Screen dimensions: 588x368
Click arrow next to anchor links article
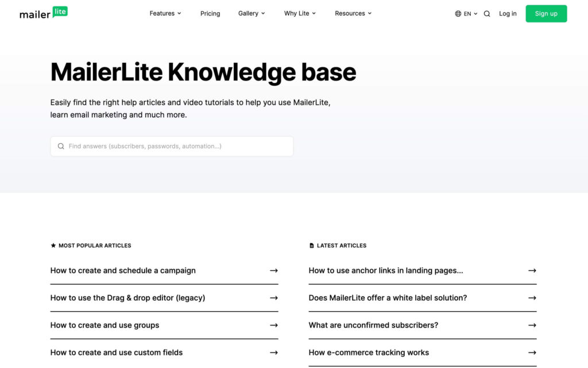click(x=532, y=270)
